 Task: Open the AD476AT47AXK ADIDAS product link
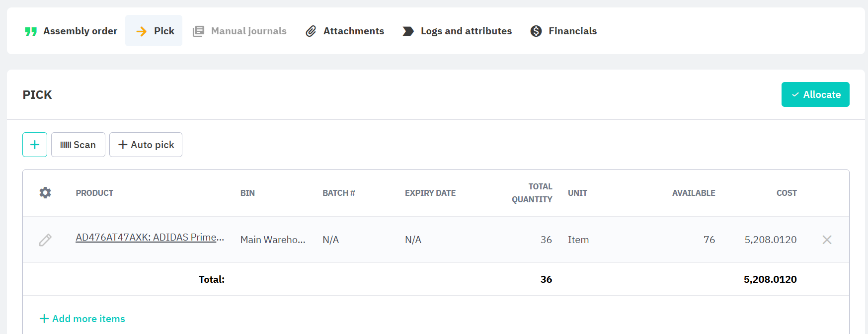tap(150, 238)
